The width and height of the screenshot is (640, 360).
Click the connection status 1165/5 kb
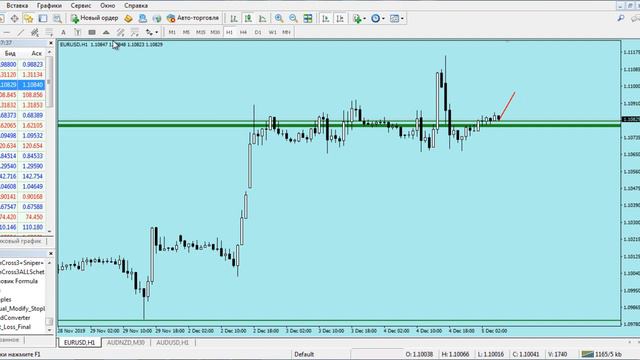pos(602,354)
